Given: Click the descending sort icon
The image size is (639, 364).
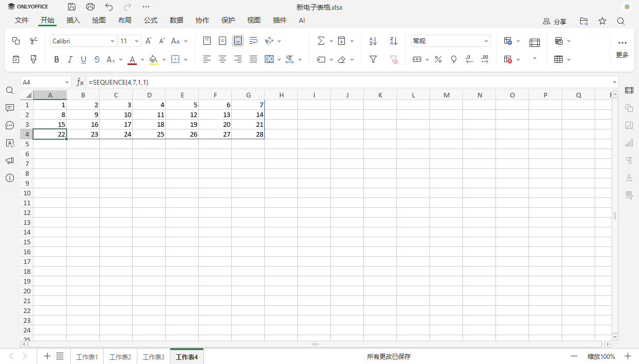Looking at the screenshot, I should 393,41.
